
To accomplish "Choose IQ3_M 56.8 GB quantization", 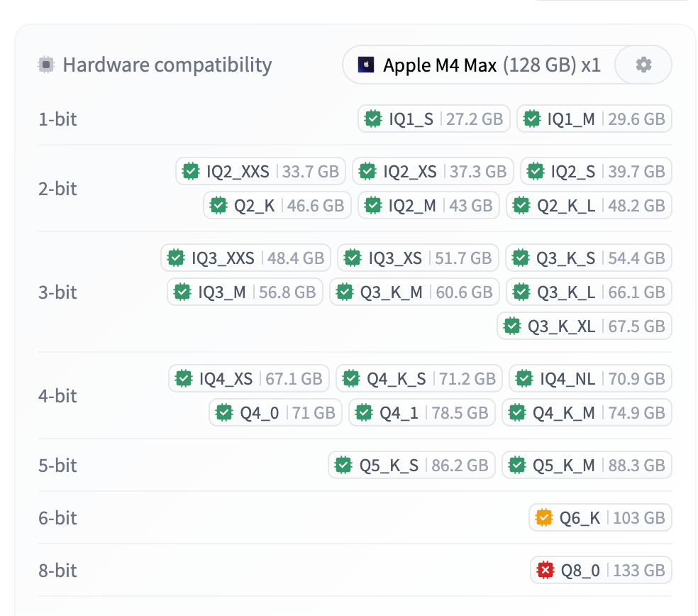I will [245, 292].
